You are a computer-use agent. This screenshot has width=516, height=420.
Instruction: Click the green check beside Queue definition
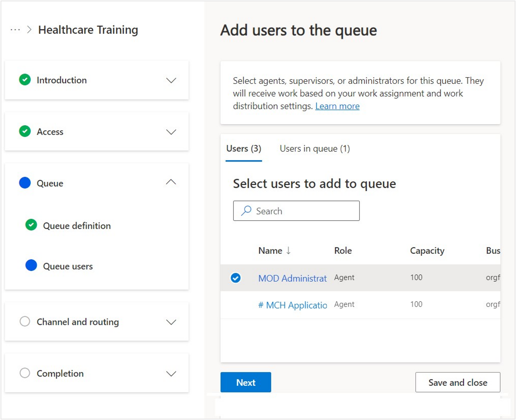point(31,225)
